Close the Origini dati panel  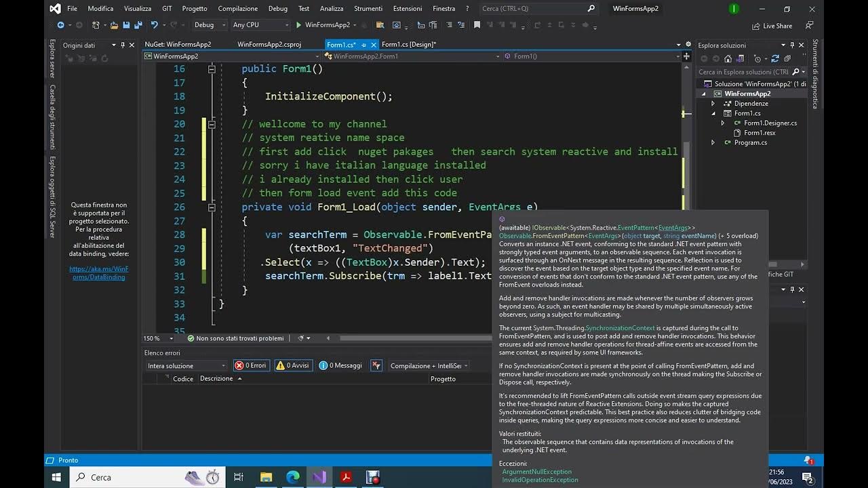tap(132, 45)
